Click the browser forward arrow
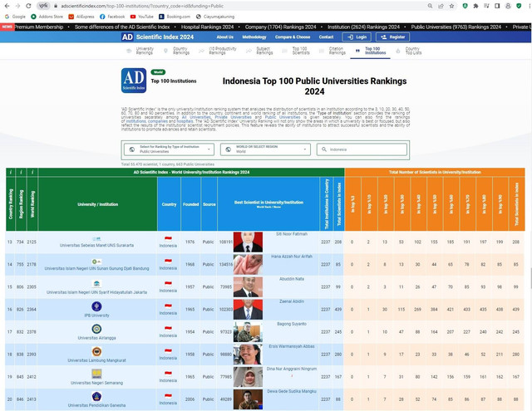The height and width of the screenshot is (411, 532). pos(17,6)
